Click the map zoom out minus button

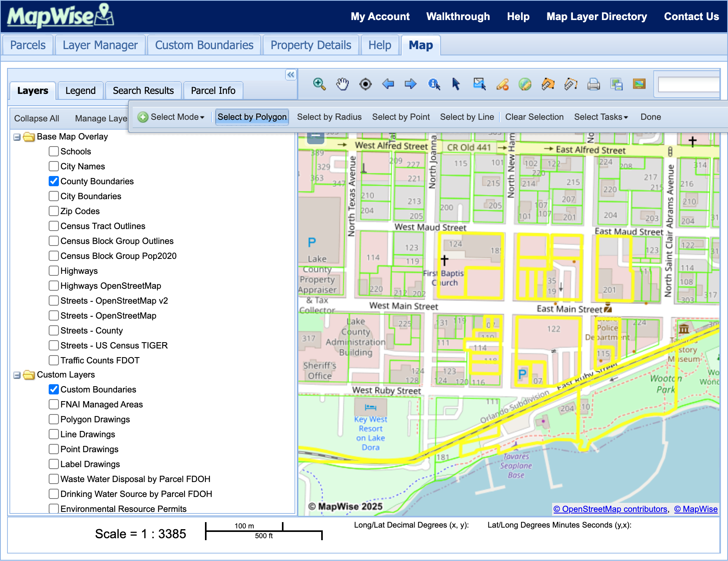click(315, 137)
